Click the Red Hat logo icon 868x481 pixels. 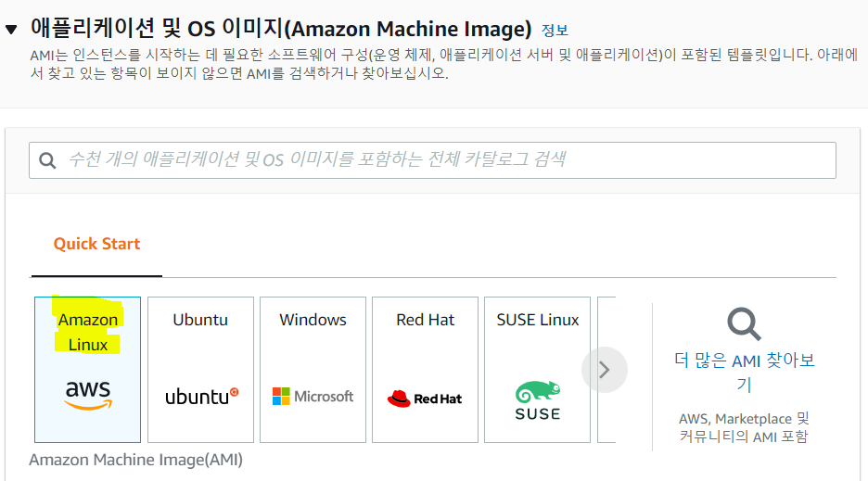[x=425, y=399]
